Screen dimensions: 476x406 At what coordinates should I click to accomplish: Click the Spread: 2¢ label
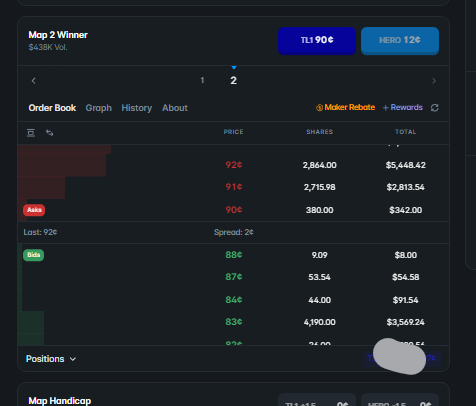(x=234, y=232)
